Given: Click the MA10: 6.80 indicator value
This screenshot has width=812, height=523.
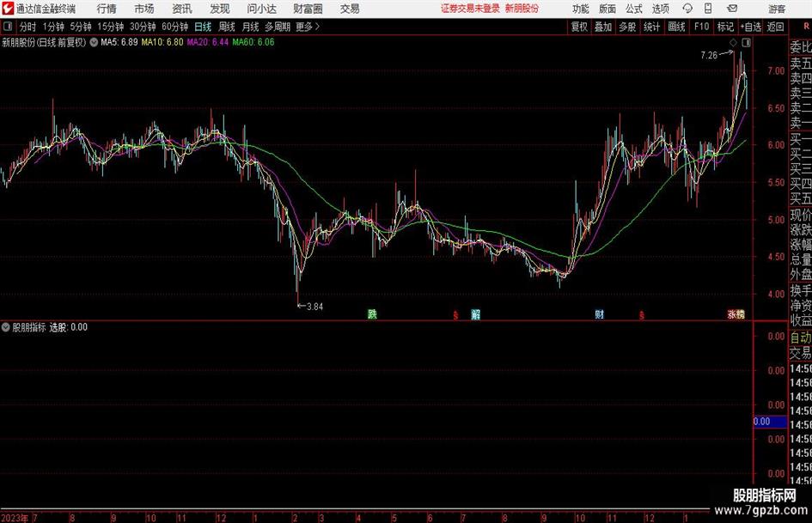Looking at the screenshot, I should pyautogui.click(x=162, y=42).
